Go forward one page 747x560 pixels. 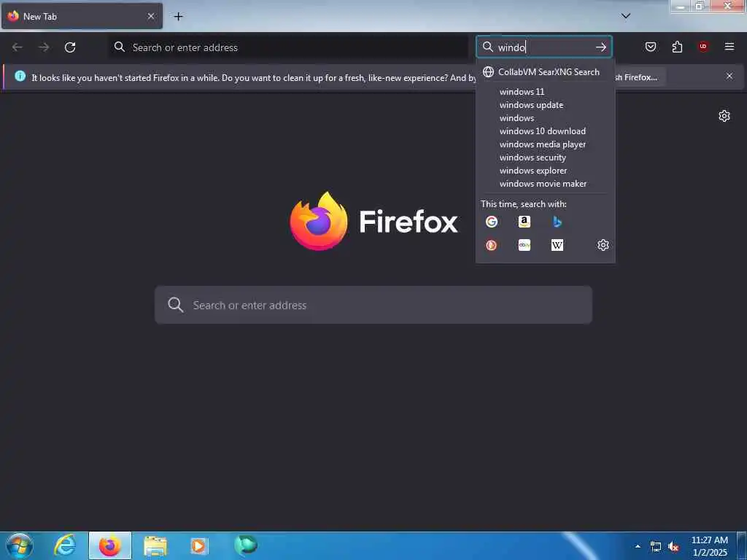pyautogui.click(x=44, y=47)
